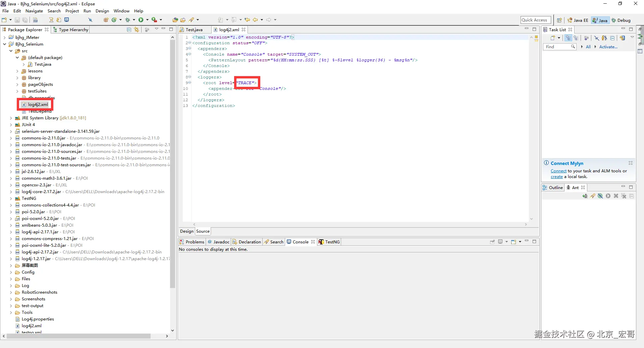
Task: Click the Save All toolbar icon
Action: (x=25, y=20)
